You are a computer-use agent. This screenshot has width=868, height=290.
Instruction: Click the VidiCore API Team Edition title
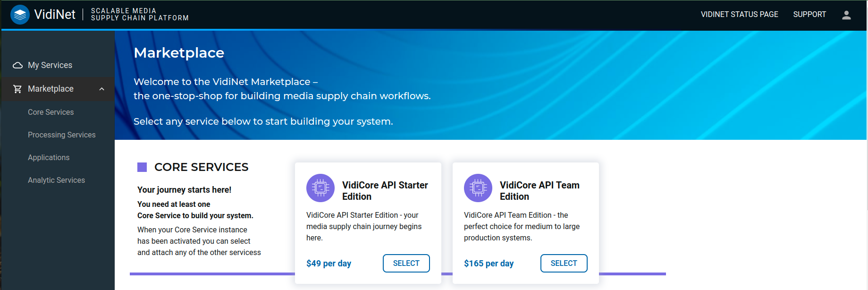point(539,191)
